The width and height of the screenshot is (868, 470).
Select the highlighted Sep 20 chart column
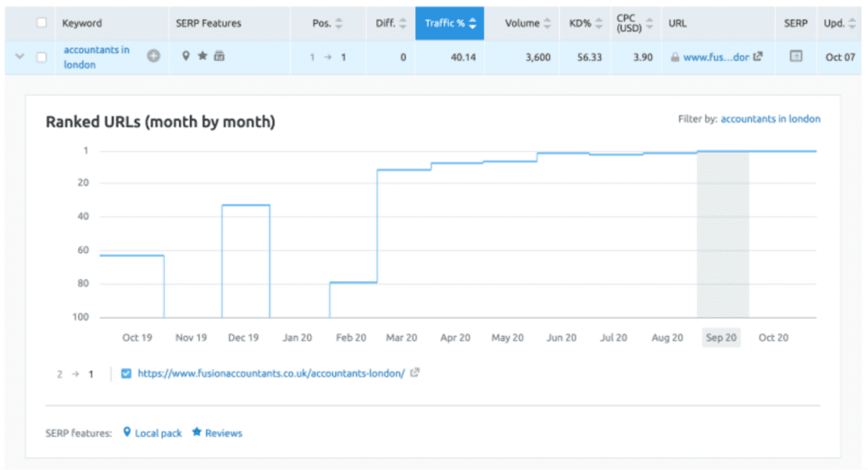pyautogui.click(x=723, y=234)
